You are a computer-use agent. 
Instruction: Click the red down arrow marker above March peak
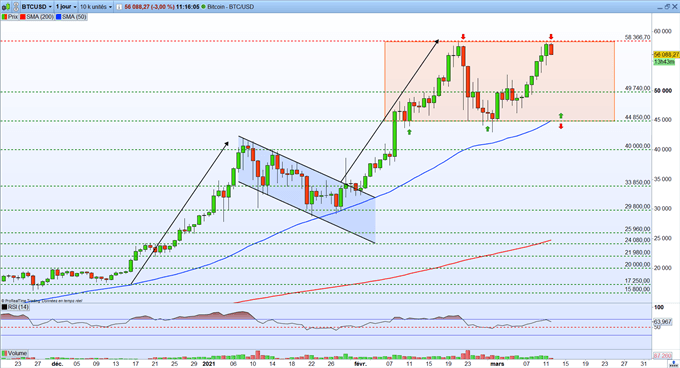click(x=551, y=37)
